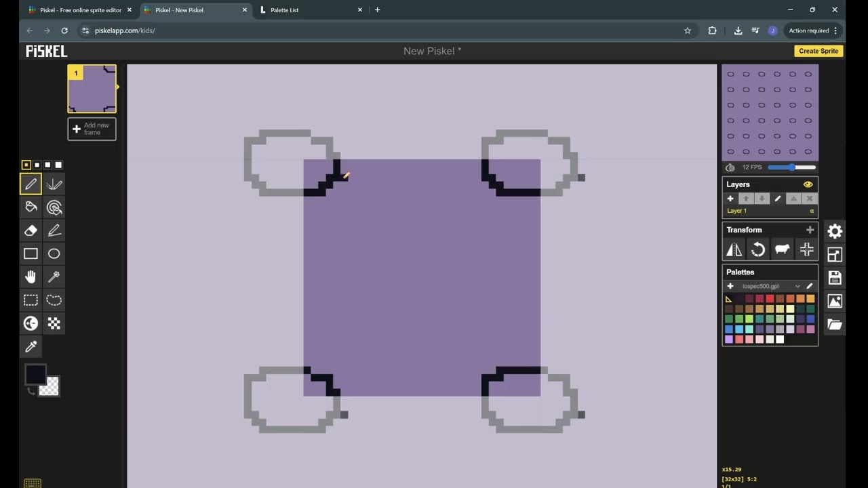Reload the browser page
This screenshot has width=868, height=488.
coord(64,30)
